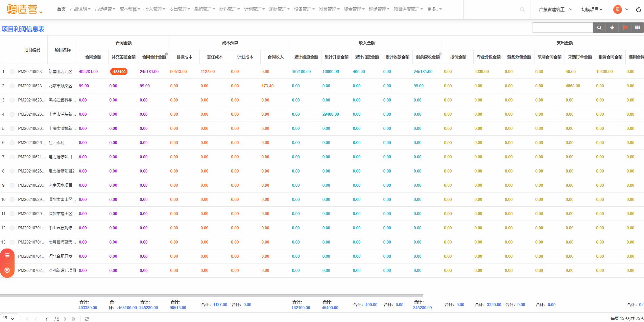
Task: Open the 采购管理 menu
Action: tap(204, 9)
